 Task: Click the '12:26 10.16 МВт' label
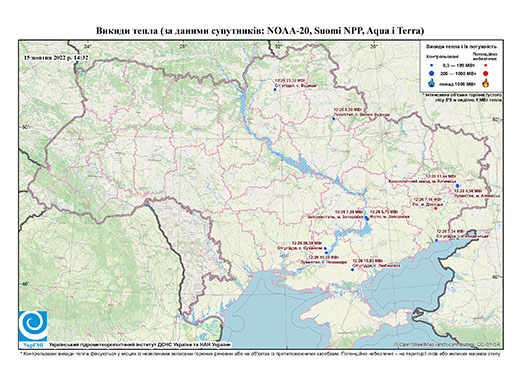point(324,257)
